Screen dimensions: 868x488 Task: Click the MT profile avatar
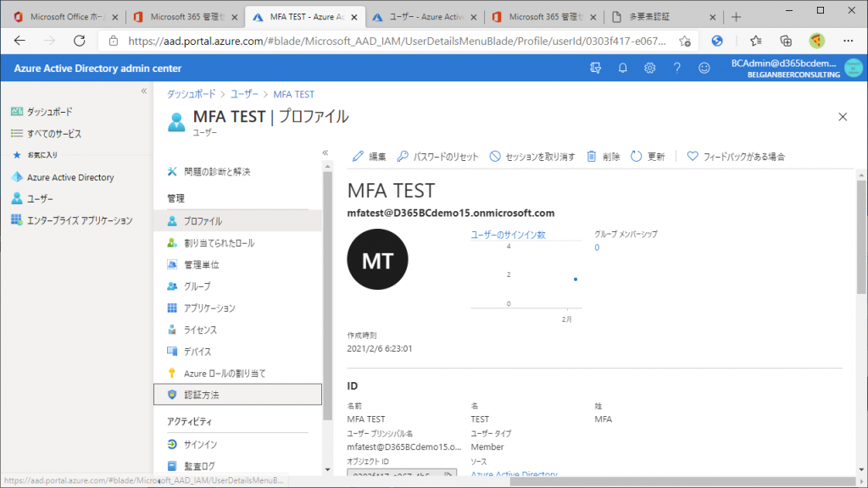pyautogui.click(x=377, y=259)
